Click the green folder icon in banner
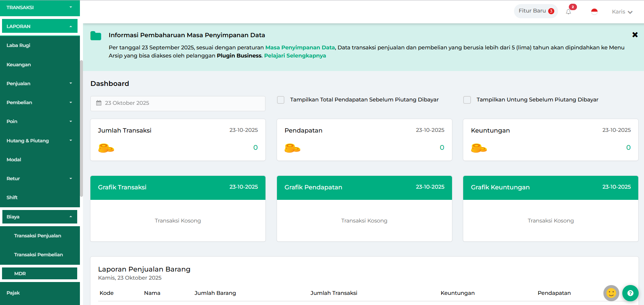Screen dimensions: 644x305 coord(96,36)
